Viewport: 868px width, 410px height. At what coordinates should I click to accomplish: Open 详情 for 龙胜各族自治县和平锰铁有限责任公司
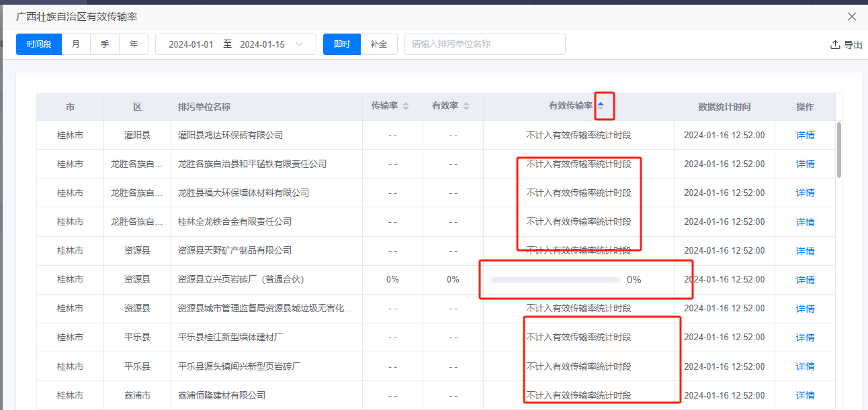805,164
